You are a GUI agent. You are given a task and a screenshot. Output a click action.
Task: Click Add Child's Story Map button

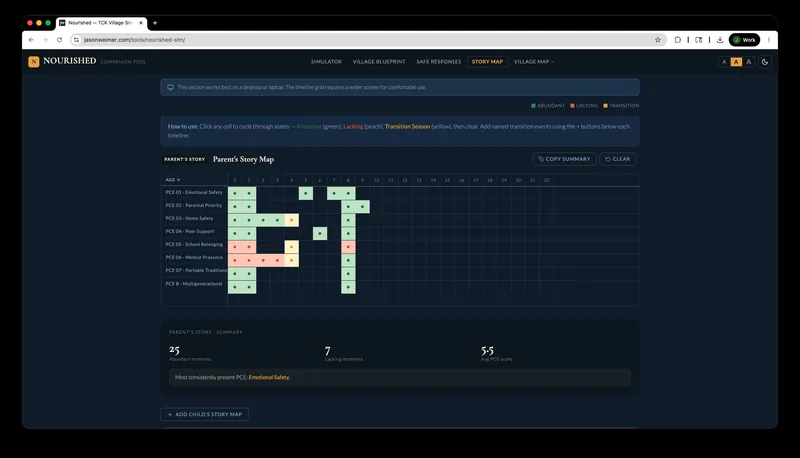pos(205,414)
